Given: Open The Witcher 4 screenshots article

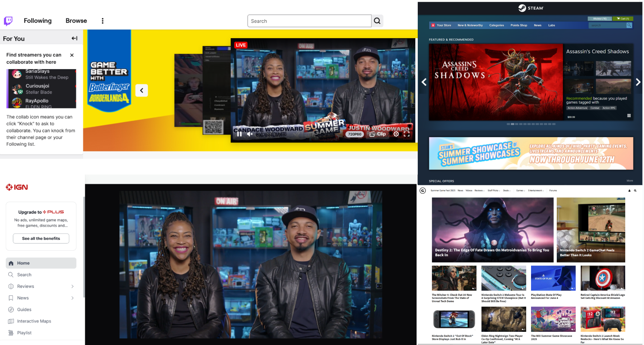Looking at the screenshot, I should (x=454, y=284).
